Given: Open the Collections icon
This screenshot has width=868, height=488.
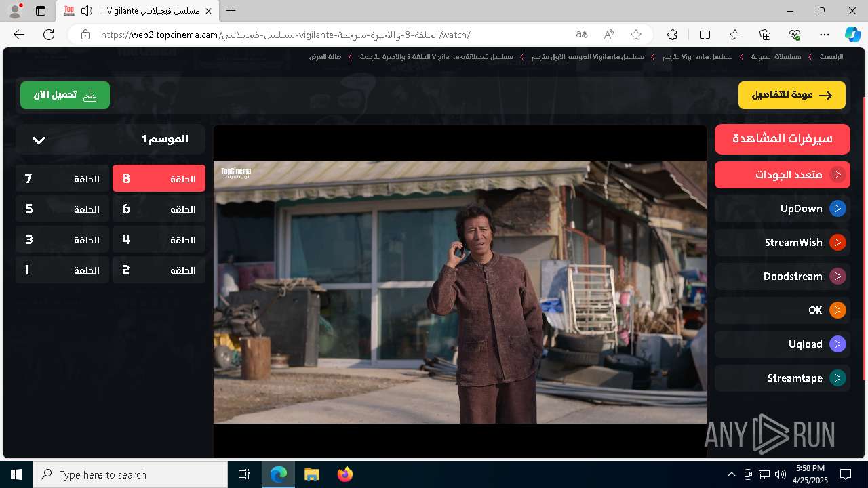Looking at the screenshot, I should [765, 35].
